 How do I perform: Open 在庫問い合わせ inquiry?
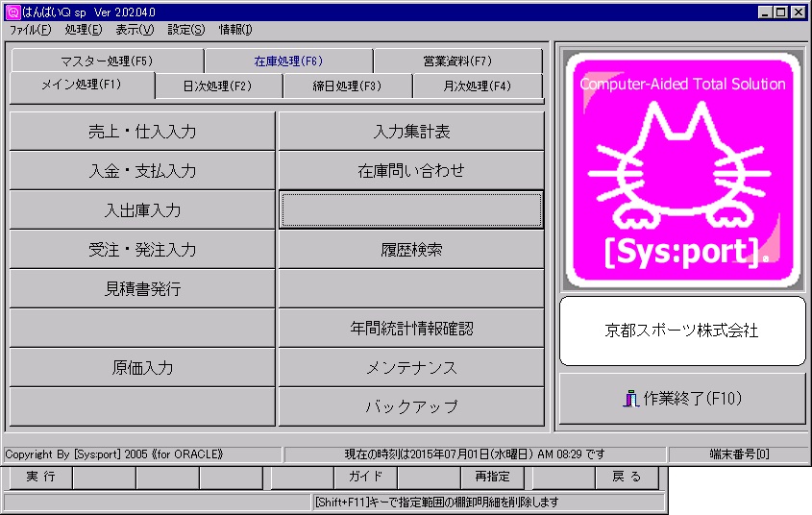[411, 171]
